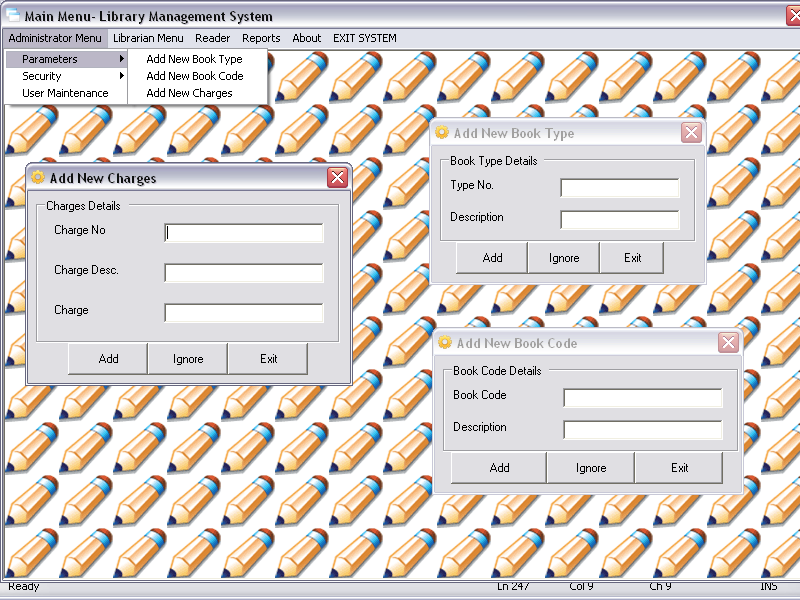Image resolution: width=800 pixels, height=600 pixels.
Task: Click Exit in Add New Charges window
Action: (268, 359)
